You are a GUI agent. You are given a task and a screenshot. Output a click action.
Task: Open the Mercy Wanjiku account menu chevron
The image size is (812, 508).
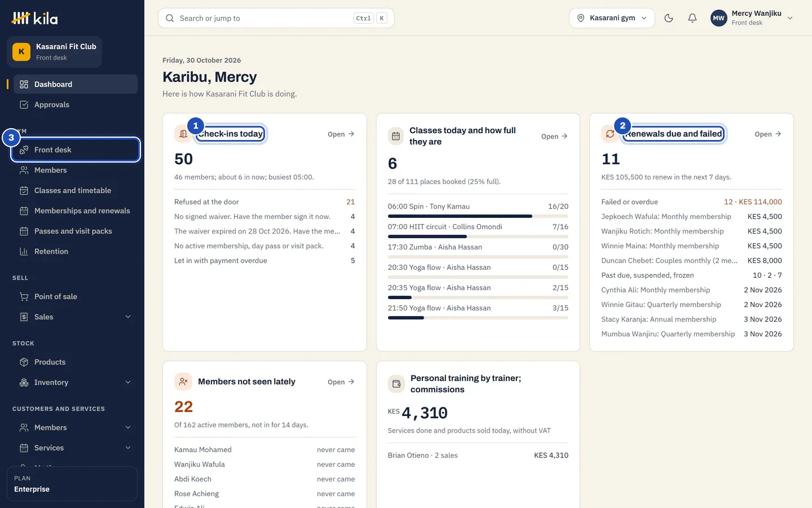tap(790, 18)
